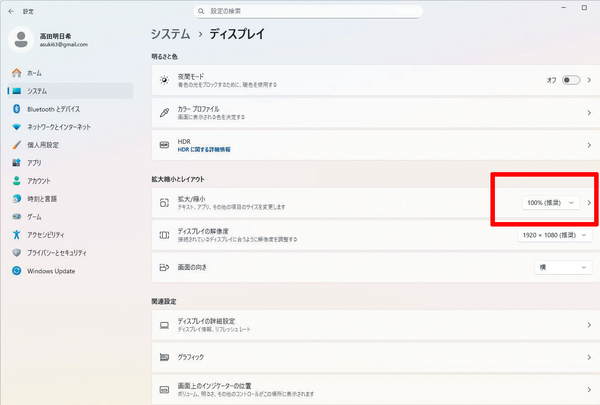This screenshot has width=600, height=405.
Task: Click the account email address text
Action: [x=64, y=44]
